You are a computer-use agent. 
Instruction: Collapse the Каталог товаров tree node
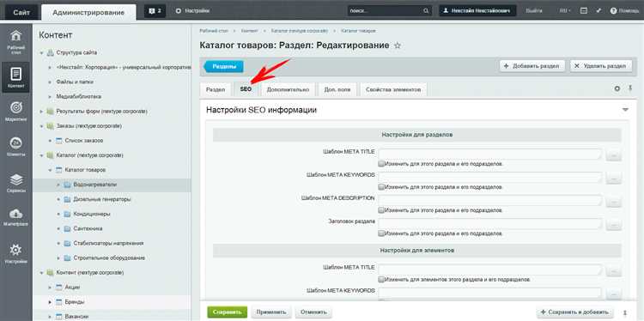pos(50,170)
